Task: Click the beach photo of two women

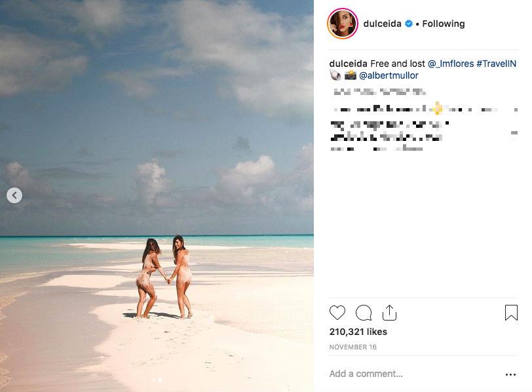Action: [x=164, y=275]
